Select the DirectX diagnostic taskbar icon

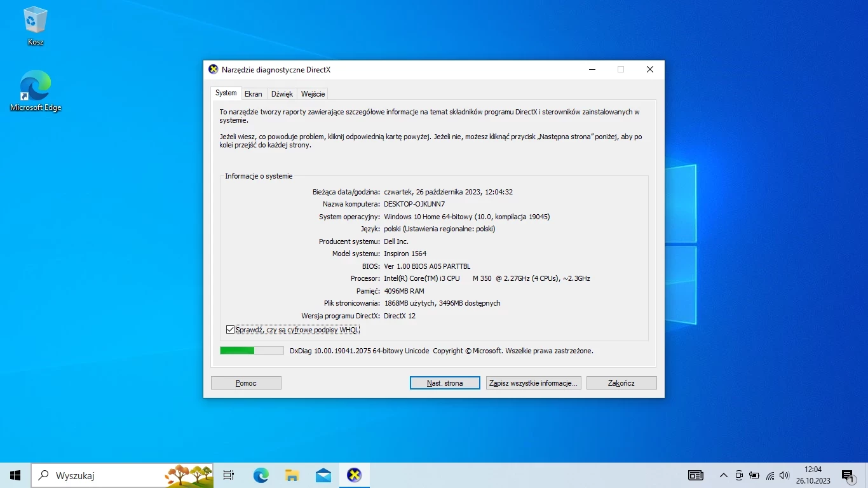354,475
